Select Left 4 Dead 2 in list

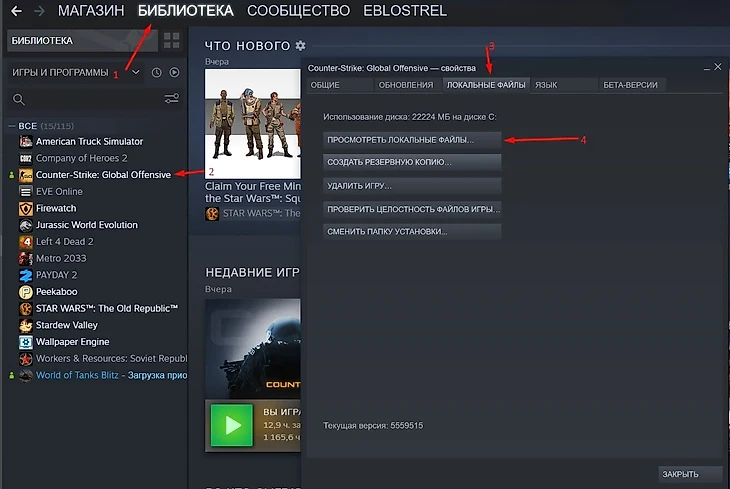(65, 242)
